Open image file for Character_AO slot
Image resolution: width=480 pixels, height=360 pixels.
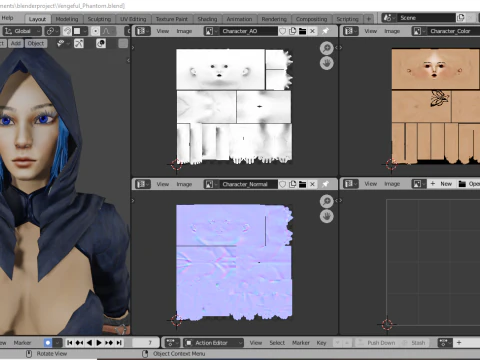302,31
